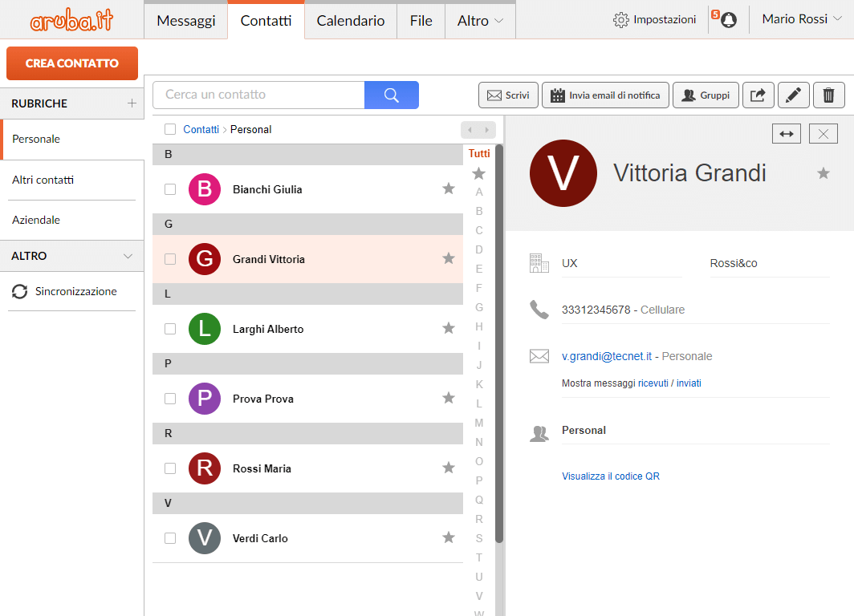Click the Scrivi button
854x616 pixels.
pos(508,95)
